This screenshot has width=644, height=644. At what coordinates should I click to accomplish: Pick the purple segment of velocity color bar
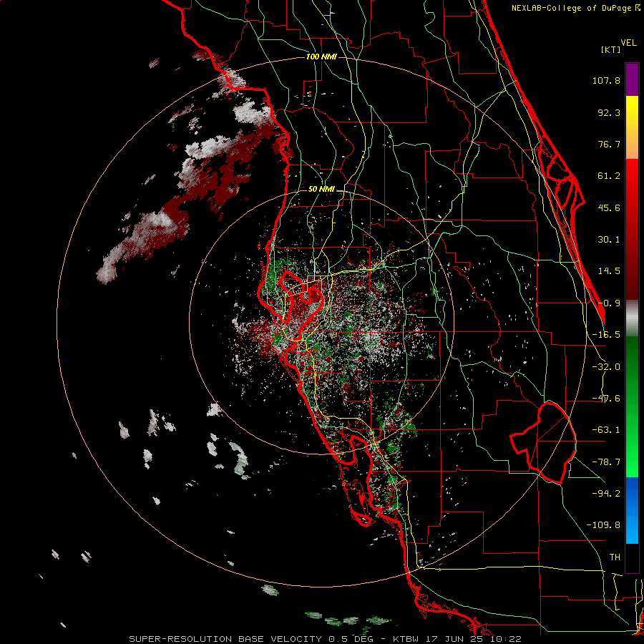[x=632, y=79]
